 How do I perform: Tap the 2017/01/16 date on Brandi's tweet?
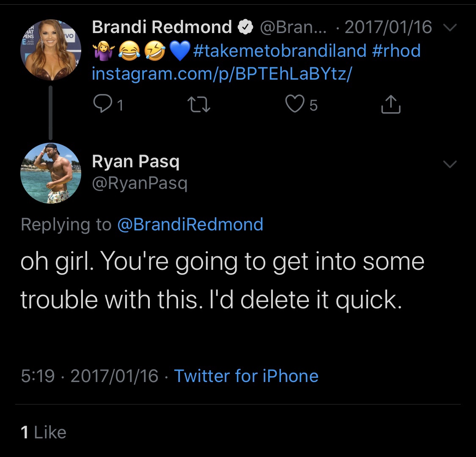388,28
